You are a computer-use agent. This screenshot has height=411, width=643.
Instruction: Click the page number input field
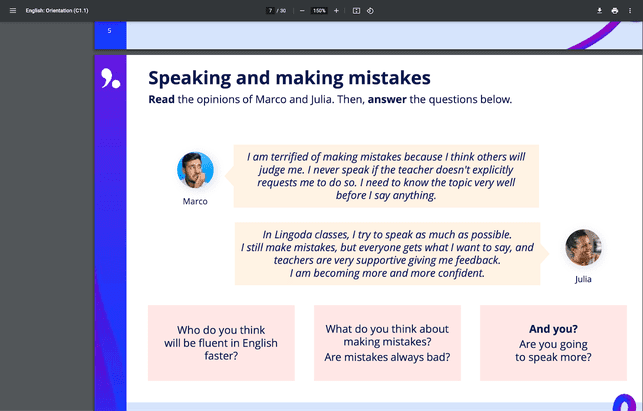tap(270, 10)
